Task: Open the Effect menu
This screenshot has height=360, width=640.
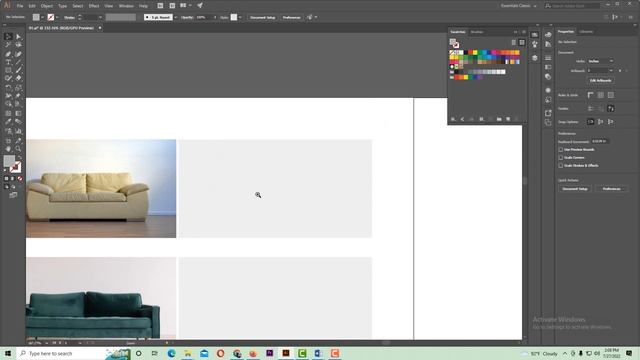Action: pos(93,6)
